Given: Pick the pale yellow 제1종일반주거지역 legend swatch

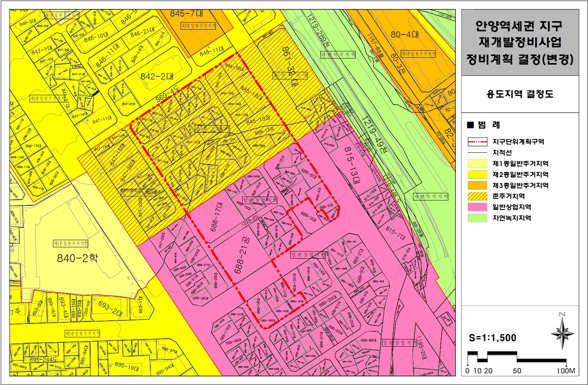Looking at the screenshot, I should pos(477,164).
